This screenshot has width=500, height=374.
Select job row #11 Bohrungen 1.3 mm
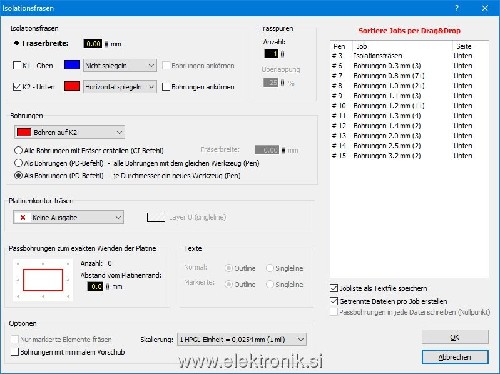tap(409, 116)
